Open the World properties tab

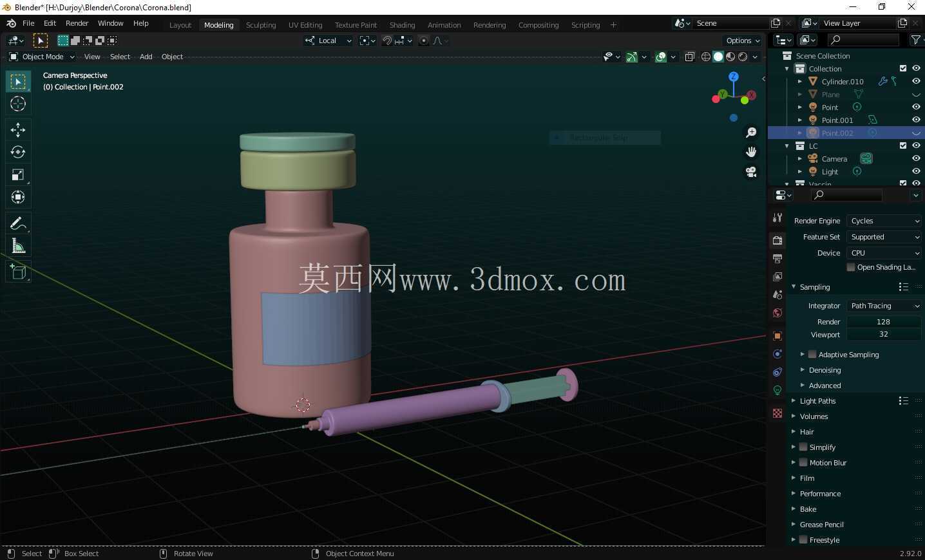pyautogui.click(x=777, y=313)
